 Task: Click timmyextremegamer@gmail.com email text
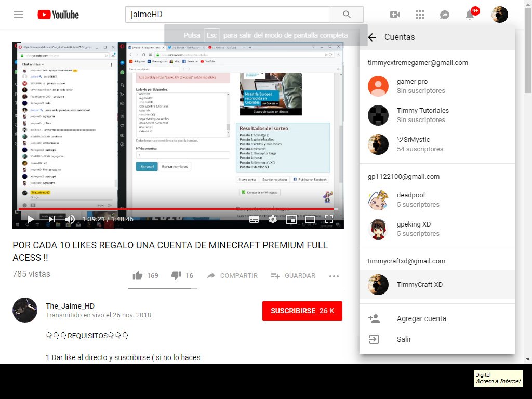[418, 63]
